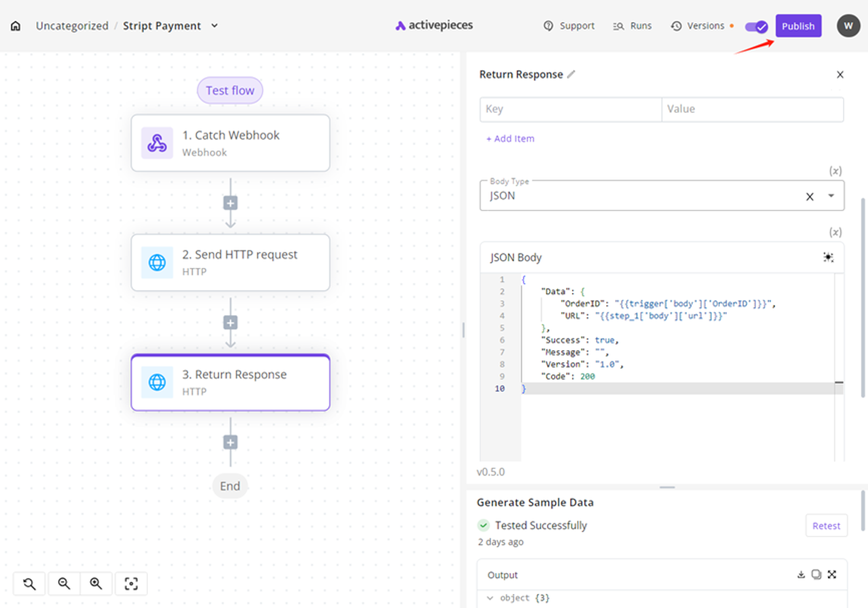Toggle JSON Body editor theme icon

pos(828,257)
